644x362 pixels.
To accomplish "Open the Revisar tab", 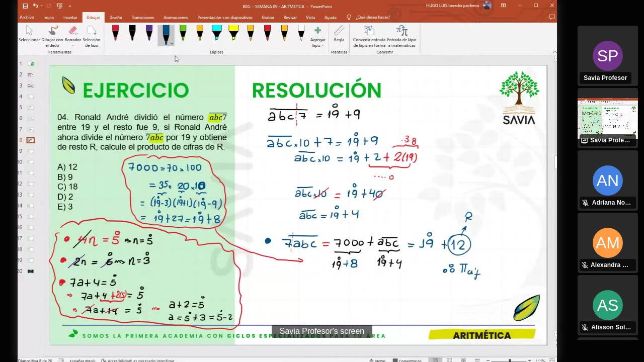I will 290,17.
